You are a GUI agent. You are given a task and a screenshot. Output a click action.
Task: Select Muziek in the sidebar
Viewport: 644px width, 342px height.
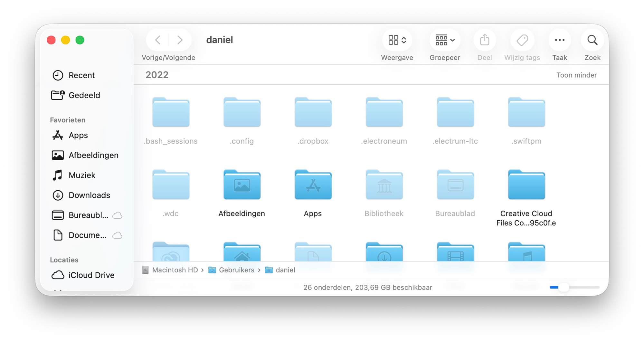click(x=82, y=175)
